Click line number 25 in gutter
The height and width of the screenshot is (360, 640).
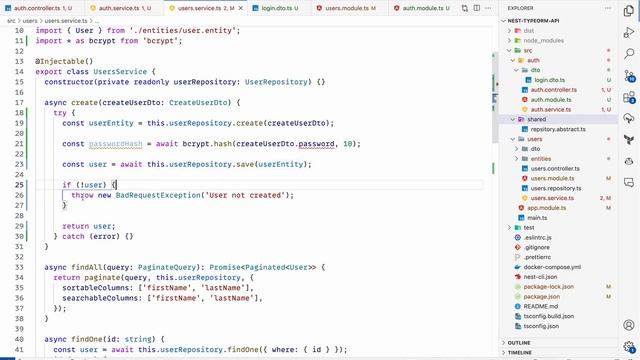(19, 185)
